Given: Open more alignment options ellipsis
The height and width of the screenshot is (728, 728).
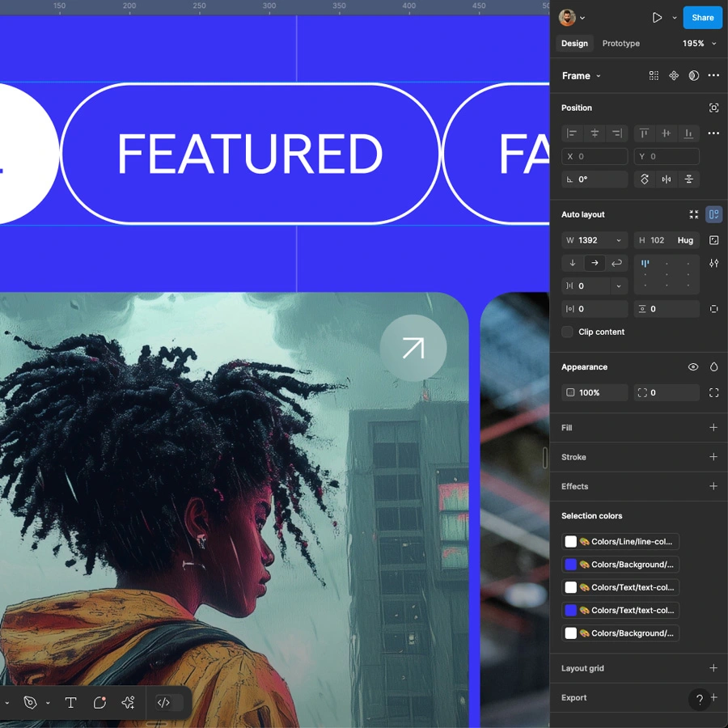Looking at the screenshot, I should pos(713,133).
